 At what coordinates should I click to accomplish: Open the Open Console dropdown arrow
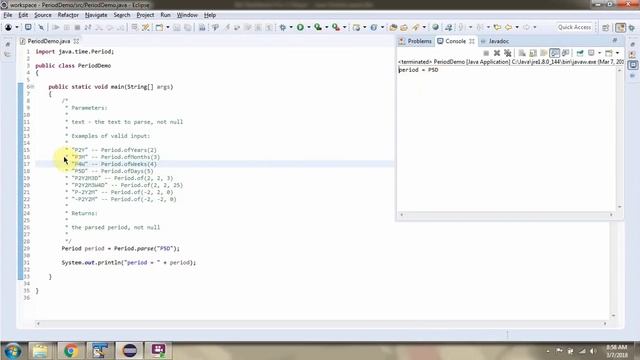pos(617,53)
